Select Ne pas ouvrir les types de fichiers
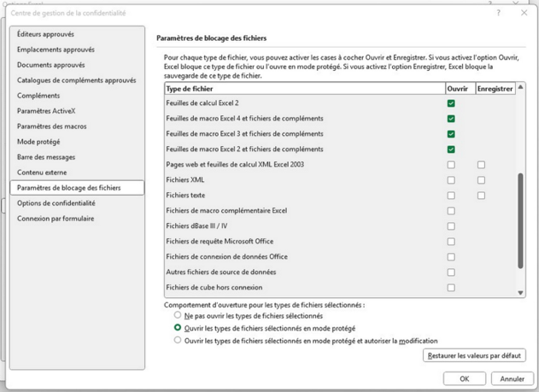The image size is (539, 392). [178, 315]
